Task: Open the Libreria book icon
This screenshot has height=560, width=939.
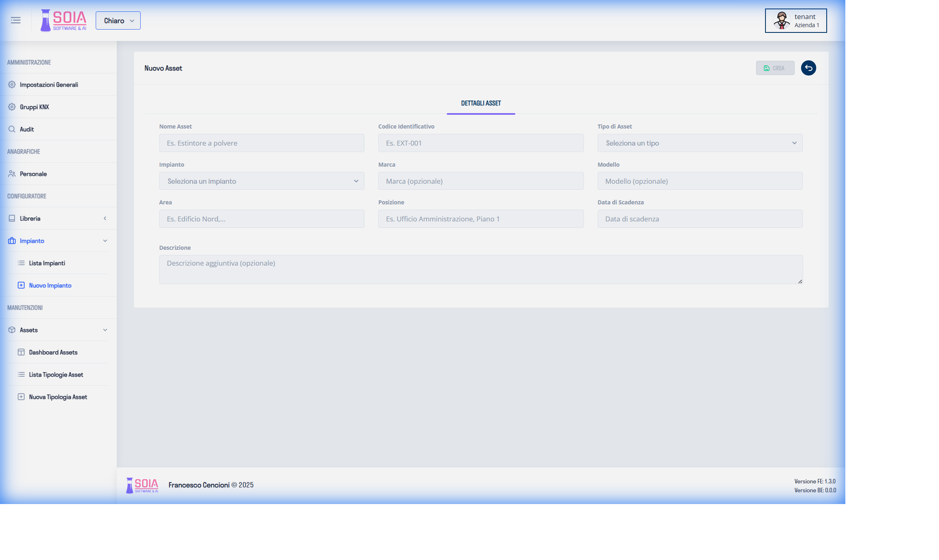Action: pyautogui.click(x=11, y=218)
